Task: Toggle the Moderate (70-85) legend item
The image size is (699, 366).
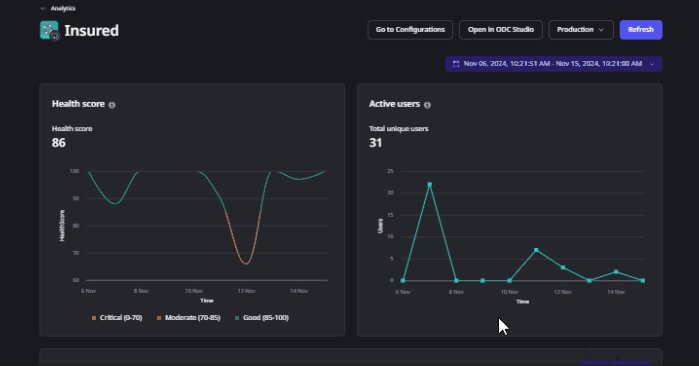Action: pos(189,318)
